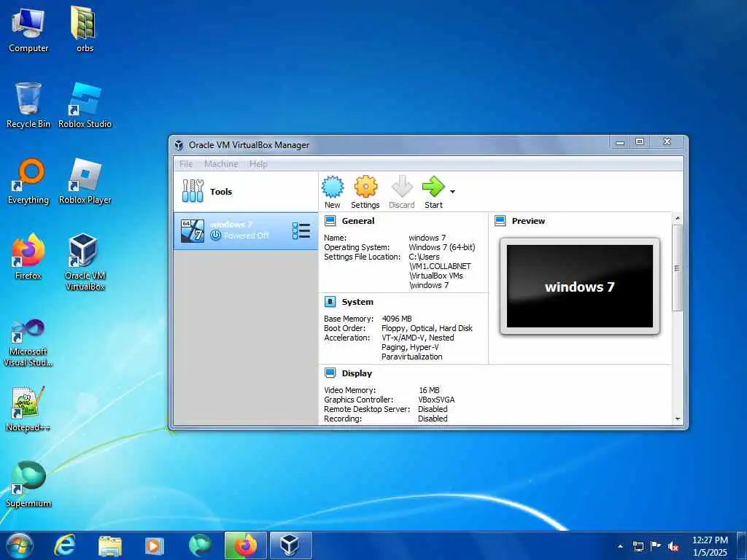
Task: Click the New machine icon
Action: coord(333,187)
